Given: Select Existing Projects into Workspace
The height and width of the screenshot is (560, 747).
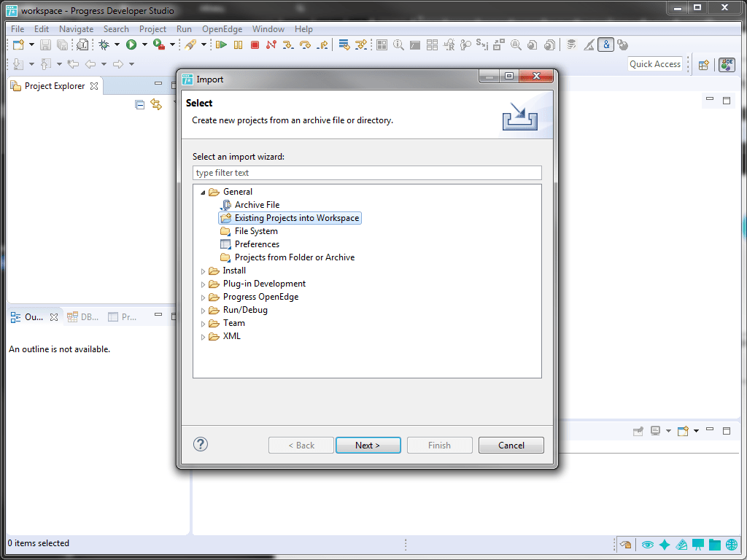Looking at the screenshot, I should click(290, 218).
